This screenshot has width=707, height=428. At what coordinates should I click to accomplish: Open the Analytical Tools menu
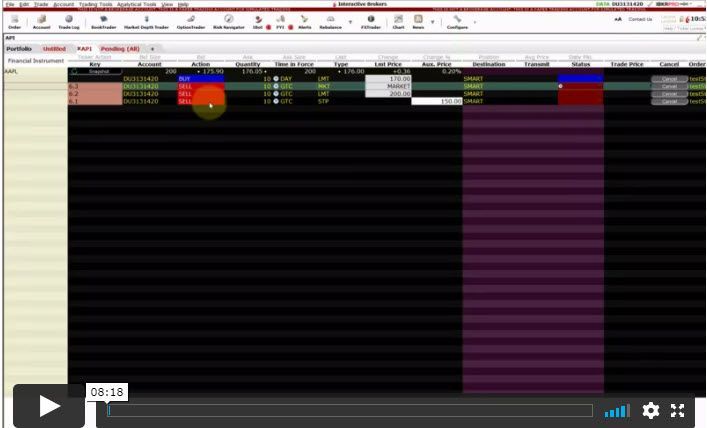[x=137, y=4]
